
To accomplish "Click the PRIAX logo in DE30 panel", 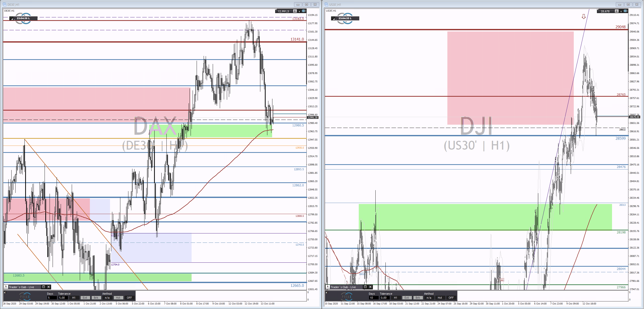I will click(25, 297).
